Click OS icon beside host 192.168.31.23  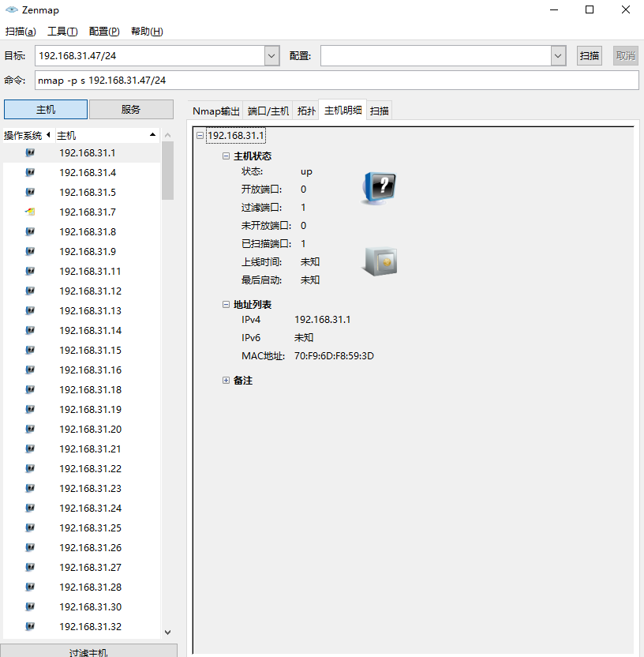pyautogui.click(x=30, y=488)
